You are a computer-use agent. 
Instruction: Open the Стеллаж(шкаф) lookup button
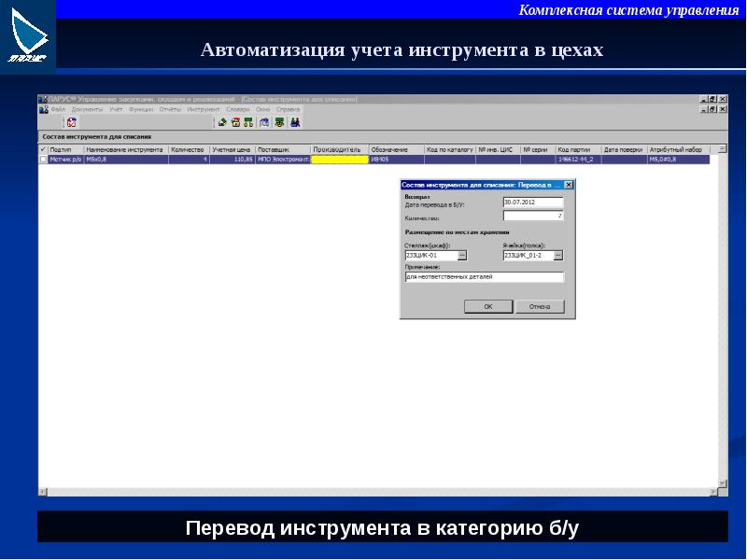point(461,255)
